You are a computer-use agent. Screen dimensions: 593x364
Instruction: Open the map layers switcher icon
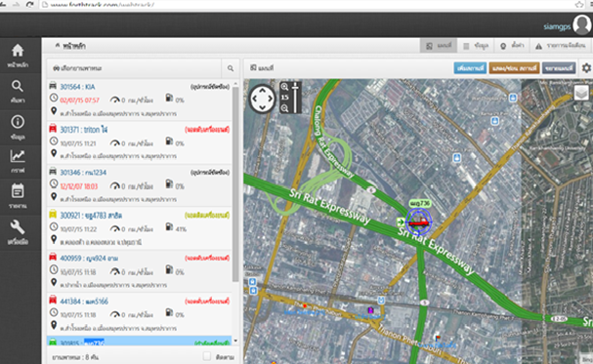pyautogui.click(x=581, y=93)
